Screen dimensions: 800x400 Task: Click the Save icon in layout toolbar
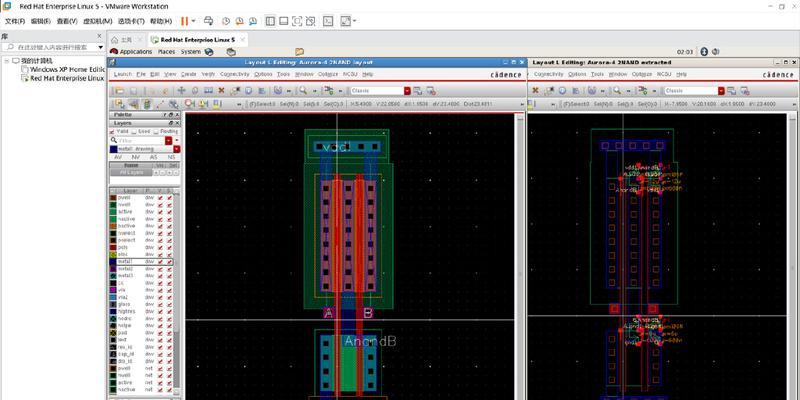133,91
